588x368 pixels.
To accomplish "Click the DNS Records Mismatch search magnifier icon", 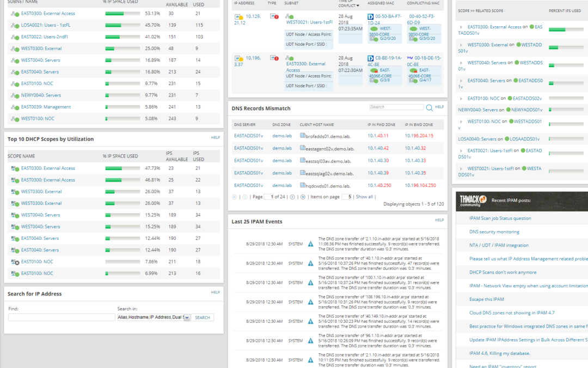I will (x=429, y=108).
